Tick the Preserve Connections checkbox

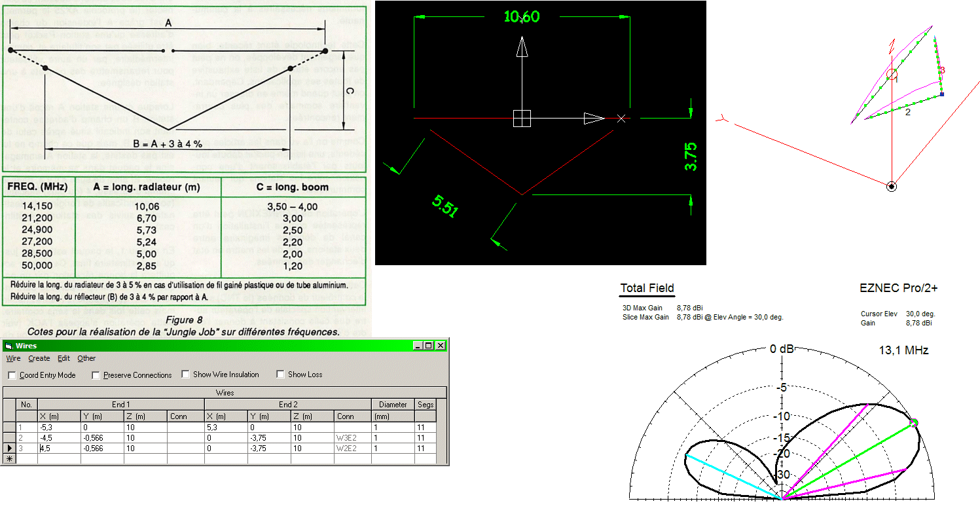96,375
